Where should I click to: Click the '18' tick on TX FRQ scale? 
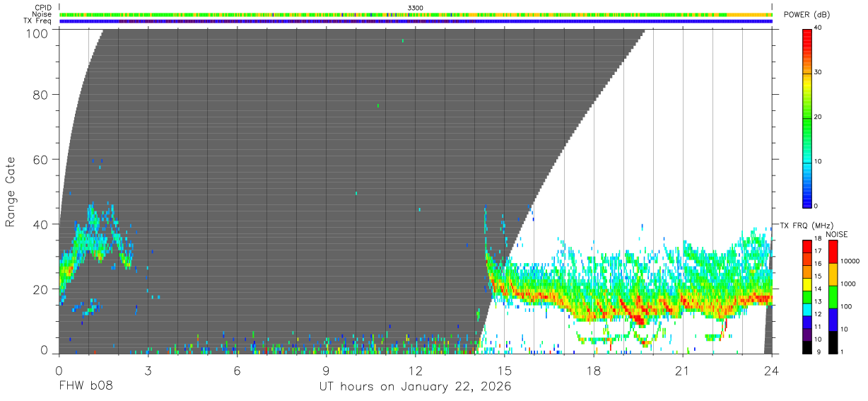819,240
